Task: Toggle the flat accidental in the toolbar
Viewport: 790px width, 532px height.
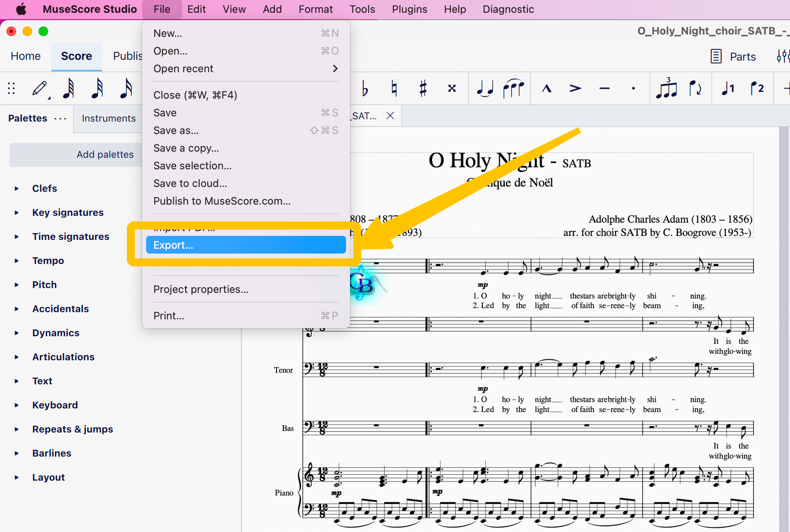Action: pyautogui.click(x=365, y=88)
